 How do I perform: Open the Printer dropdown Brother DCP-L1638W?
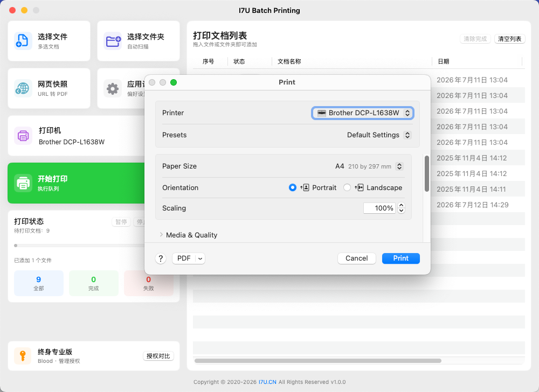362,113
